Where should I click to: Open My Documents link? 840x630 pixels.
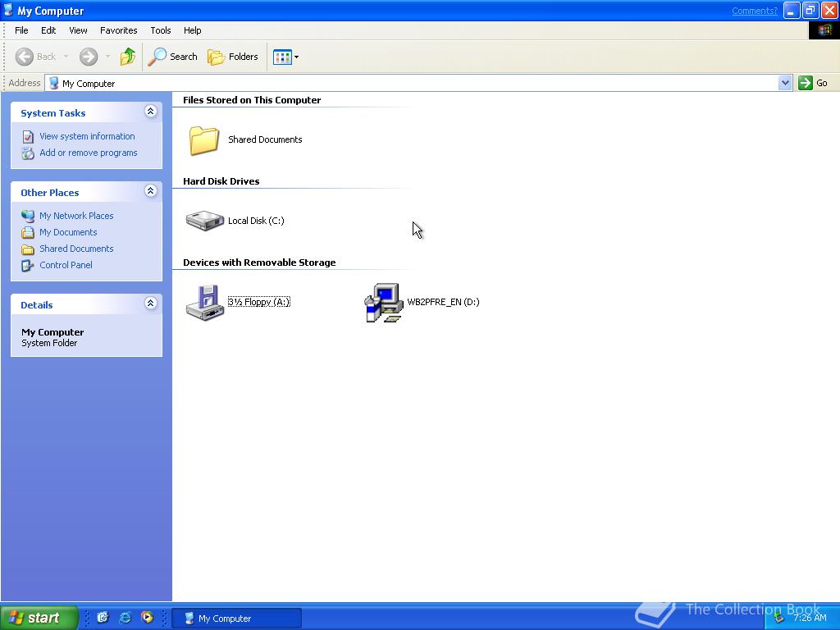click(x=68, y=232)
